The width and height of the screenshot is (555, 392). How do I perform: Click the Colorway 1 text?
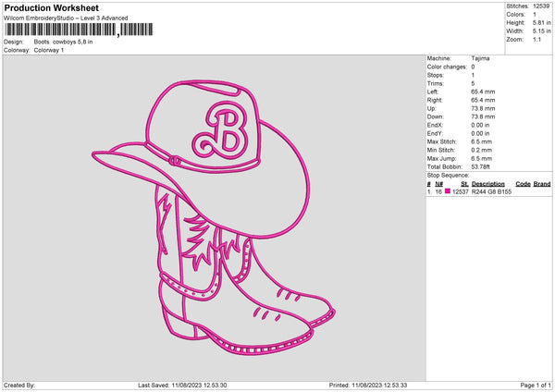(x=48, y=50)
